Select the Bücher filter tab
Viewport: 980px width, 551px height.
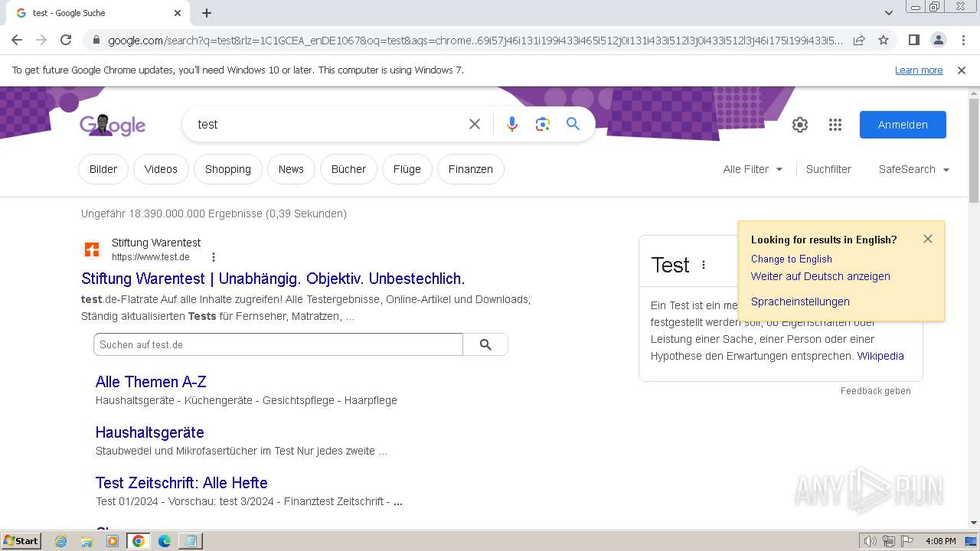pos(348,169)
